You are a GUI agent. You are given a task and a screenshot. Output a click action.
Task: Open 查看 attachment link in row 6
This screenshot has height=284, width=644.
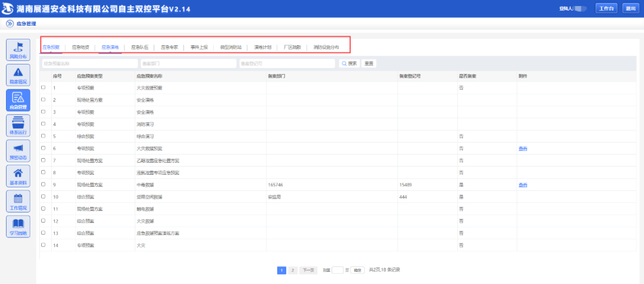pyautogui.click(x=523, y=149)
